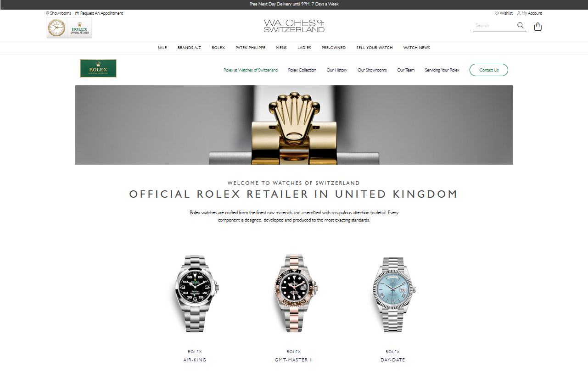Select Patek Philippe in navigation
Viewport: 588px width, 383px height.
251,48
